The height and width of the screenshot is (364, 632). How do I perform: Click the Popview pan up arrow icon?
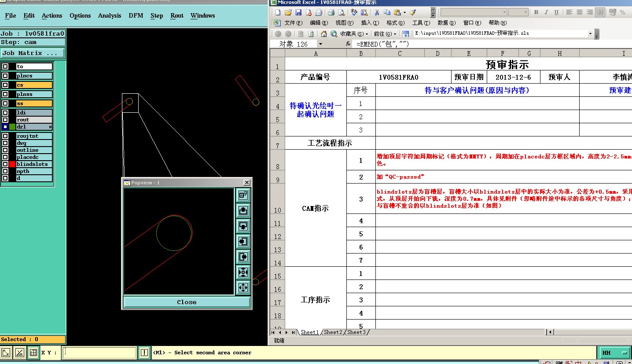[x=243, y=210]
